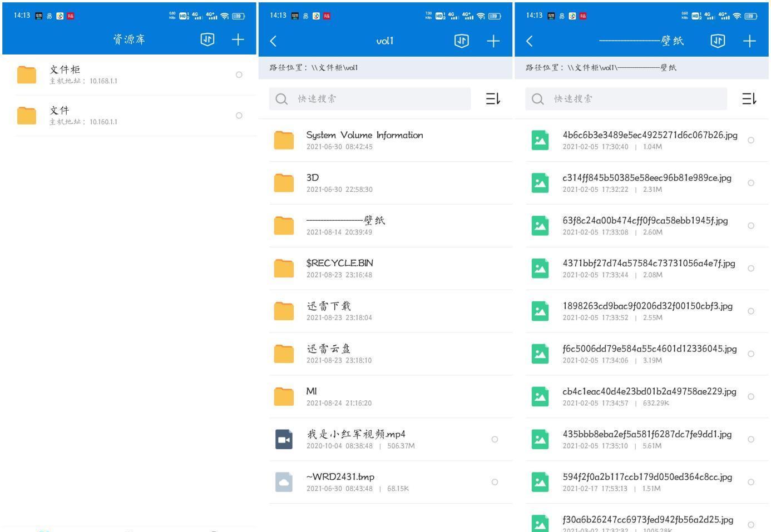Screen dimensions: 771x532
Task: Select radio button for 4371bbf27d74a57584c73731056a4e7f.jpg
Action: point(751,269)
